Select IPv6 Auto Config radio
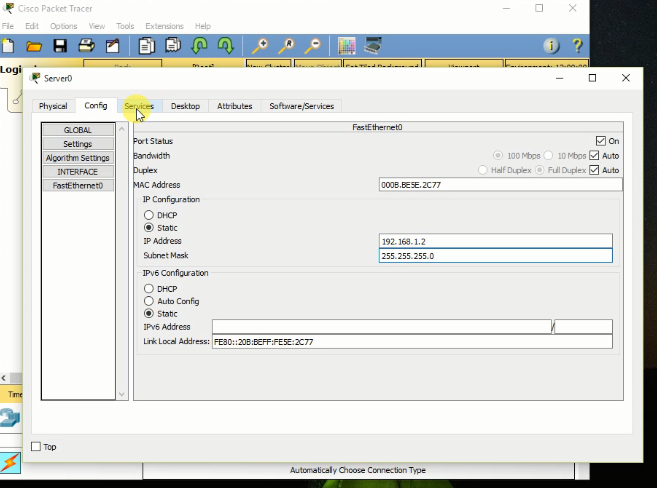Viewport: 657px width, 488px height. pos(149,301)
